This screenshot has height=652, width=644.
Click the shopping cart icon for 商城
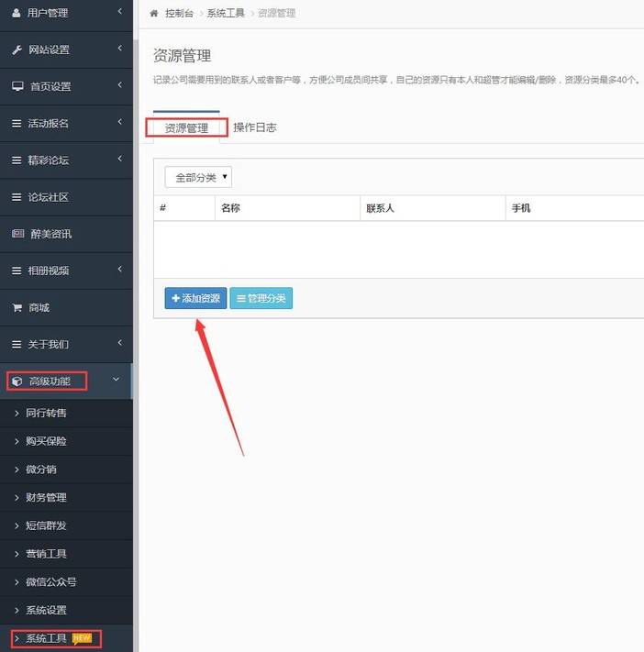click(17, 307)
